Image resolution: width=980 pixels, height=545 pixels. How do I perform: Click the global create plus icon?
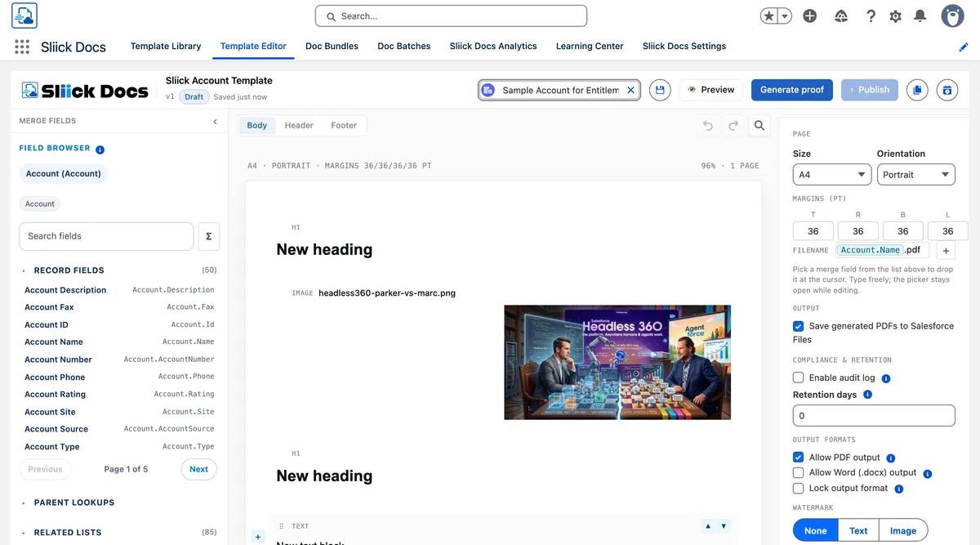810,16
